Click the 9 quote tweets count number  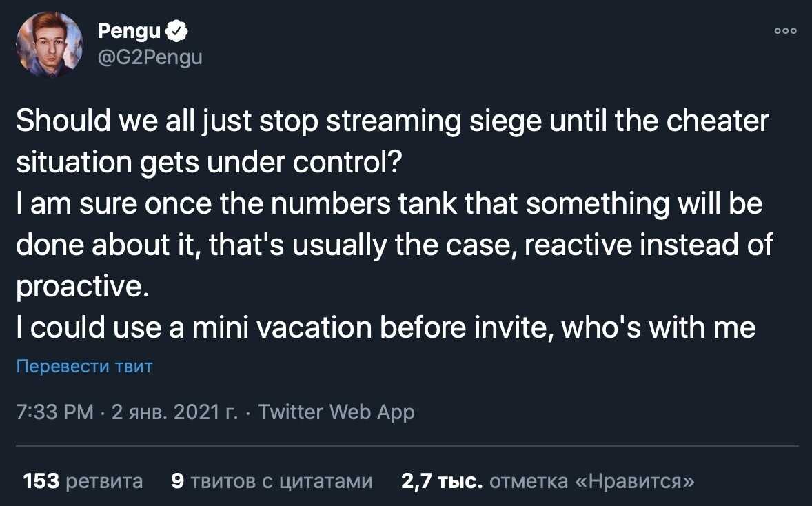tap(177, 480)
